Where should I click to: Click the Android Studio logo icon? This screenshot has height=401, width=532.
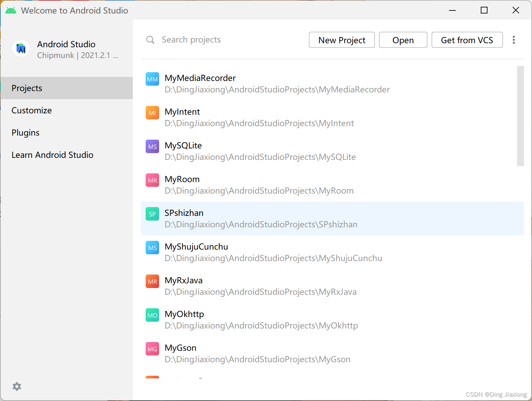[x=21, y=49]
